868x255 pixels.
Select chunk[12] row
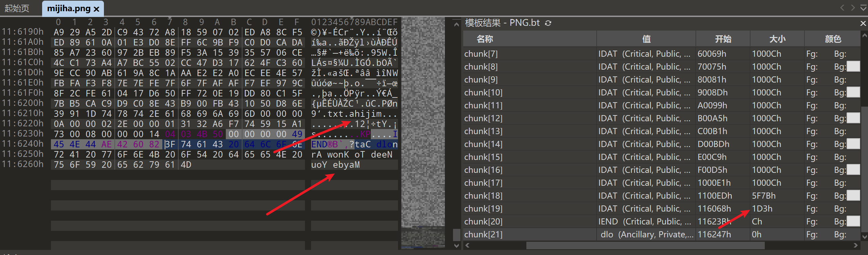662,118
